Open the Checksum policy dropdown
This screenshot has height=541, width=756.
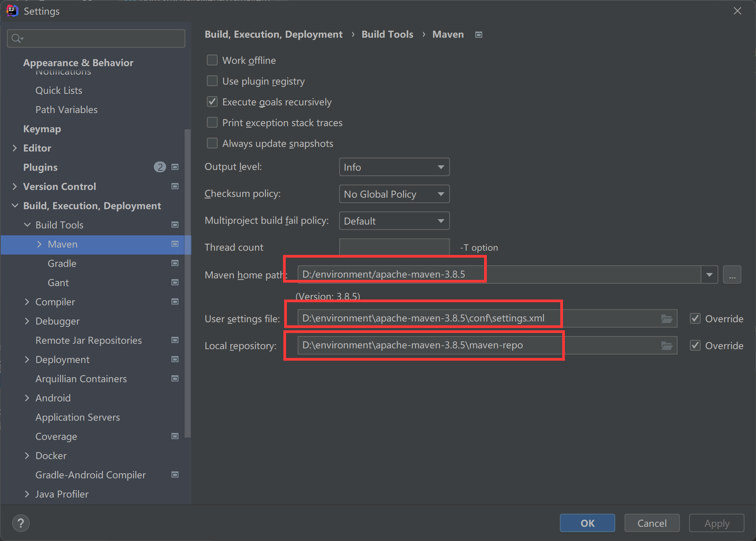point(394,194)
